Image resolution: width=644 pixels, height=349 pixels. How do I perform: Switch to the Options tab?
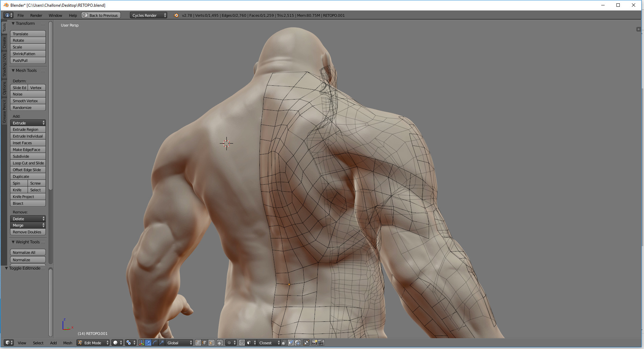point(4,88)
